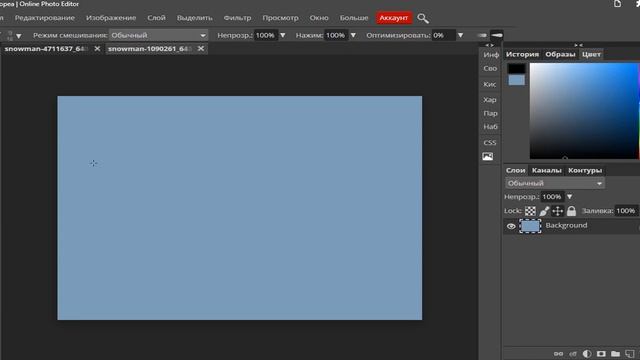Toggle lock image pixels brush icon
640x360 pixels.
click(544, 211)
